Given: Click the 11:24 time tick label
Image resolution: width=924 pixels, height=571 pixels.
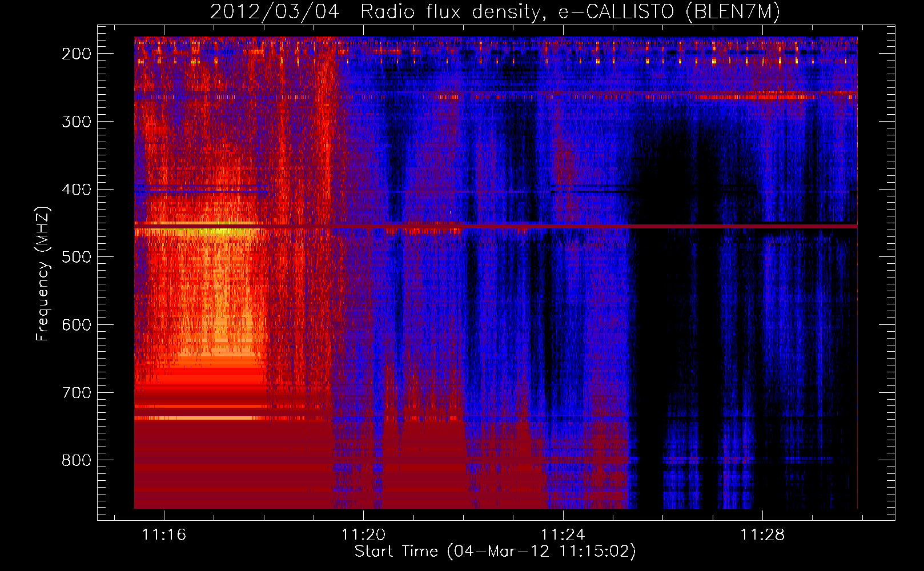Looking at the screenshot, I should (x=563, y=535).
